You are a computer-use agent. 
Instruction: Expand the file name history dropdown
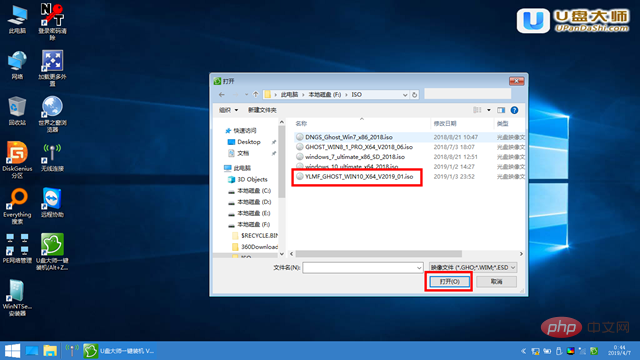coord(419,268)
